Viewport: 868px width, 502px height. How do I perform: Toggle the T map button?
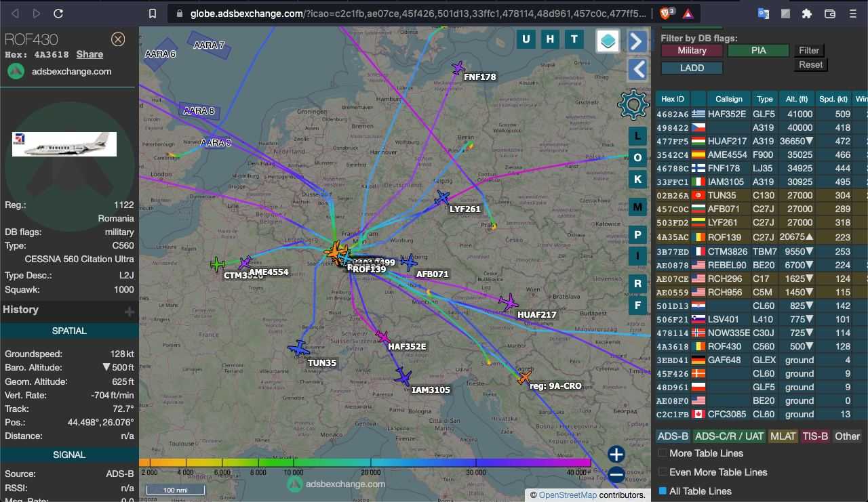(x=574, y=39)
